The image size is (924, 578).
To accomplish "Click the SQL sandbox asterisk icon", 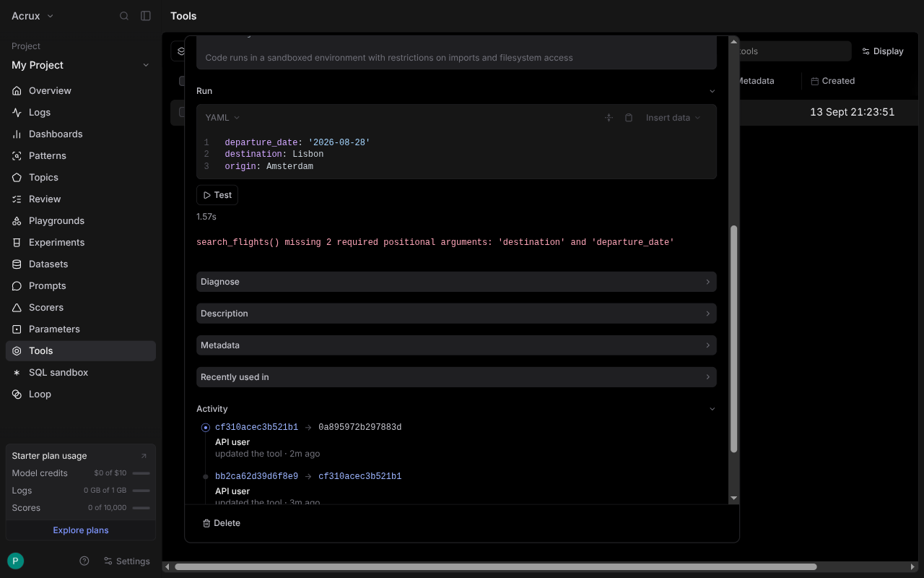I will [x=17, y=373].
